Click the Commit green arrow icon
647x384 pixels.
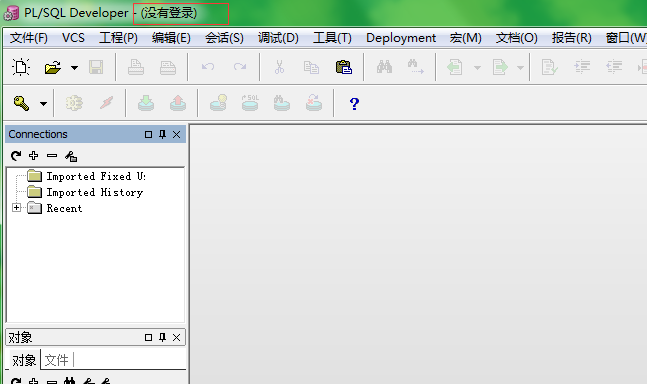[x=146, y=103]
